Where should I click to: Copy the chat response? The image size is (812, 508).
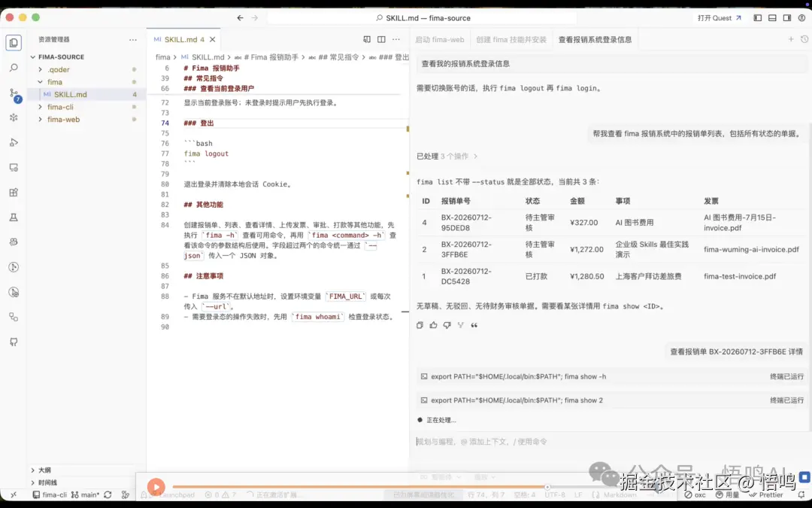pos(420,325)
